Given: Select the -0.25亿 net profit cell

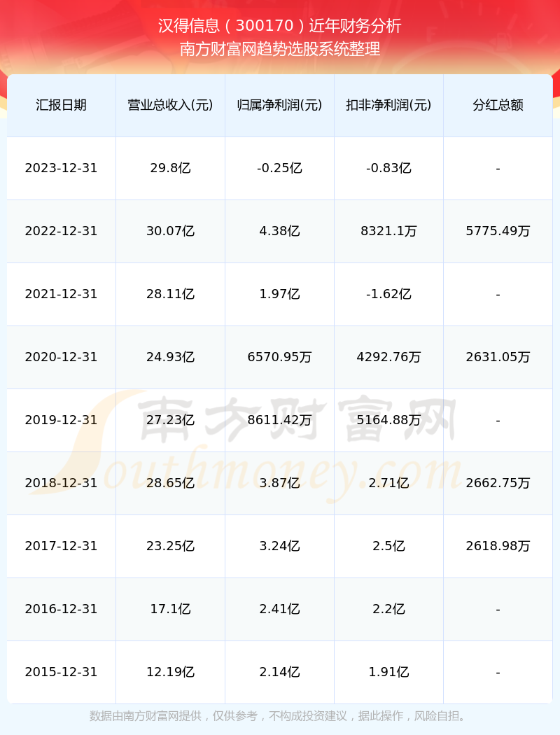Looking at the screenshot, I should click(x=279, y=168).
